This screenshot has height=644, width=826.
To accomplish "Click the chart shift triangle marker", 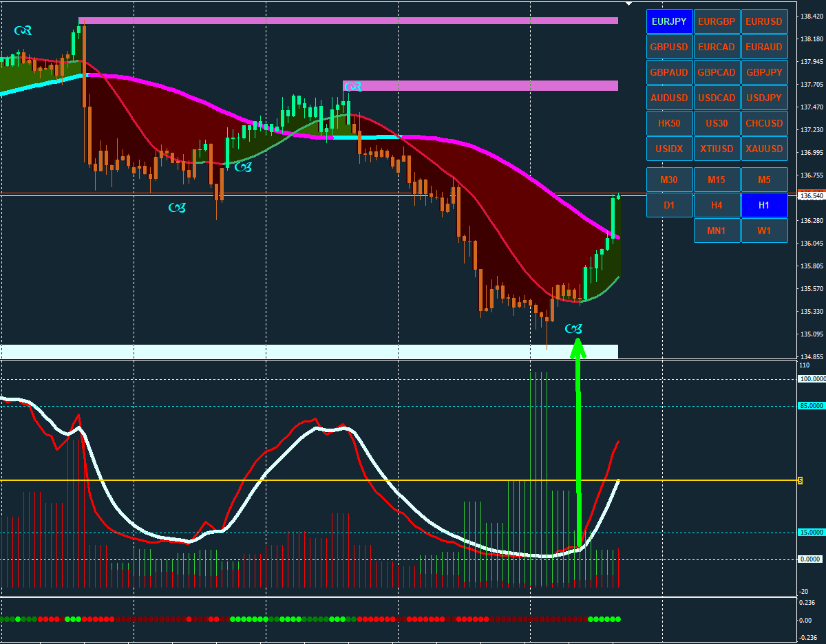I will coord(628,3).
